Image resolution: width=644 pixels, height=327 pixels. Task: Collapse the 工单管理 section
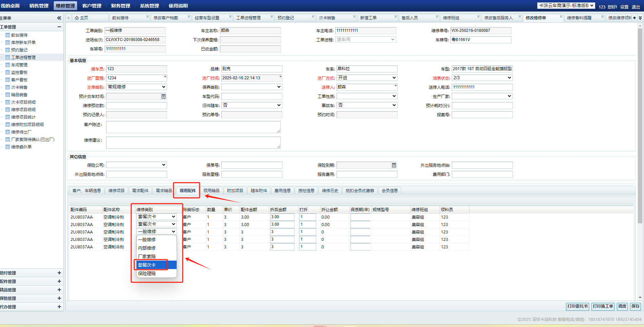pyautogui.click(x=59, y=27)
